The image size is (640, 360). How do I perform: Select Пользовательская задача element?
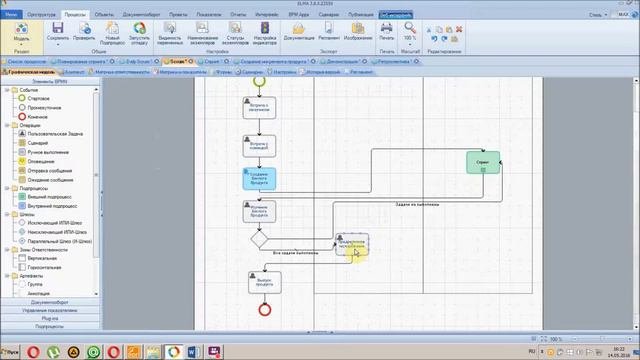[x=51, y=133]
